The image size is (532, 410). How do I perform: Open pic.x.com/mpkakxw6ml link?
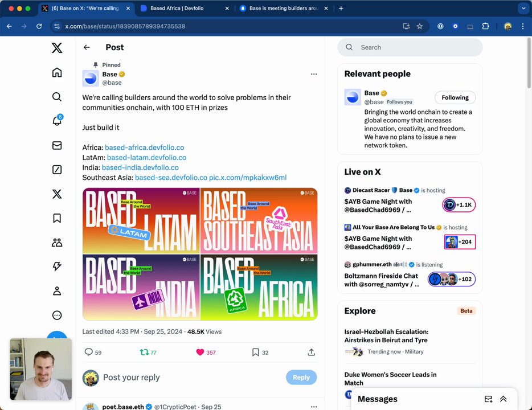[248, 177]
